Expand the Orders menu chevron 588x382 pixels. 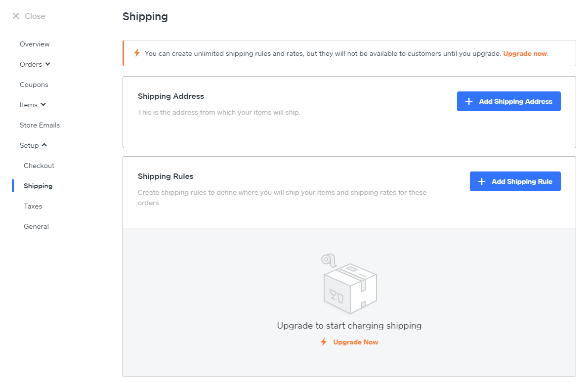(48, 64)
